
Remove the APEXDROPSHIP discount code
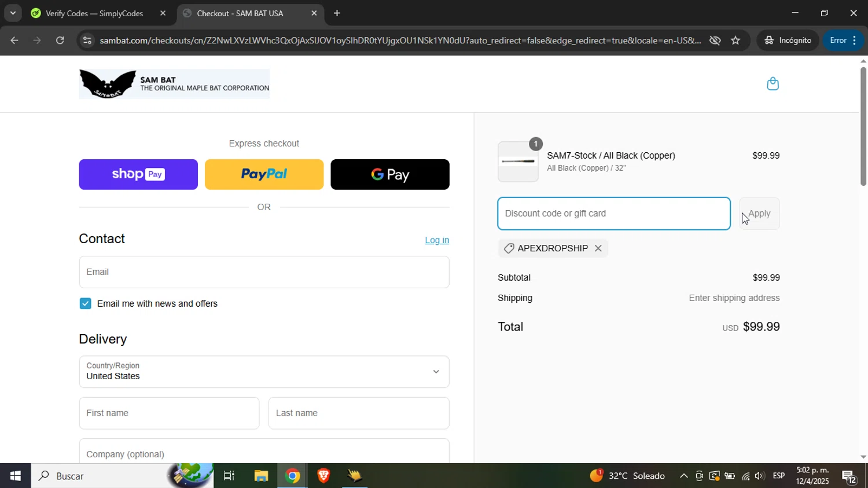598,248
